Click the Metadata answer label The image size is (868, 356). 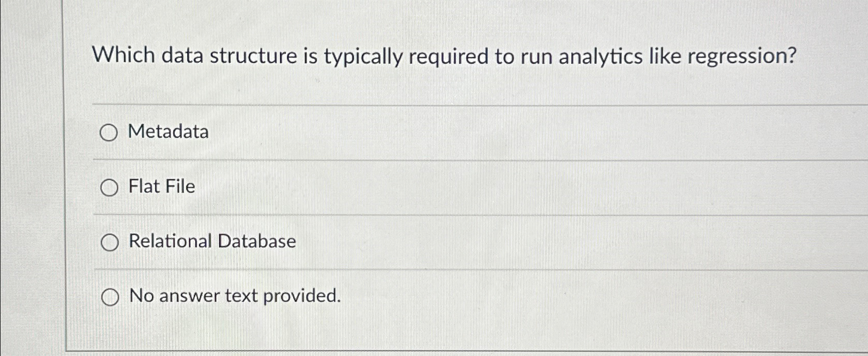[169, 132]
